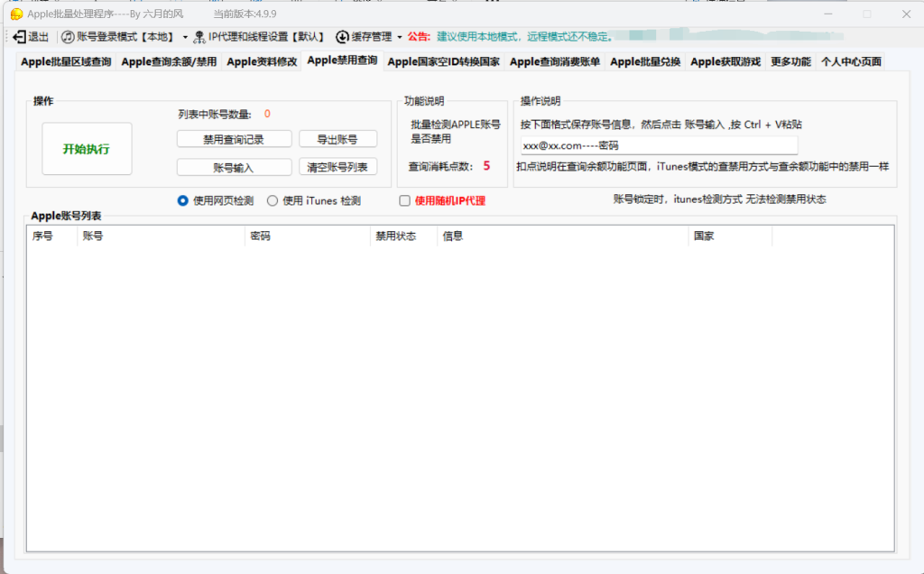Switch to the Apple批量兑换 tab
924x574 pixels.
pyautogui.click(x=645, y=61)
